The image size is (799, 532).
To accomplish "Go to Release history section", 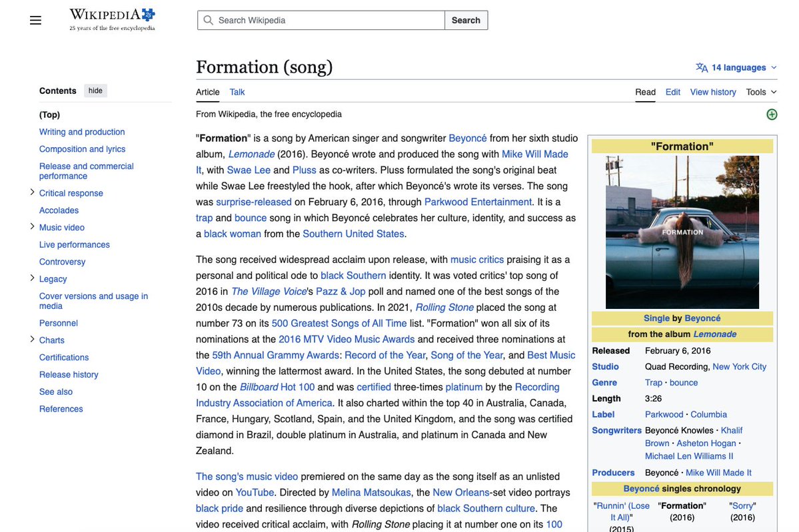I will click(69, 375).
